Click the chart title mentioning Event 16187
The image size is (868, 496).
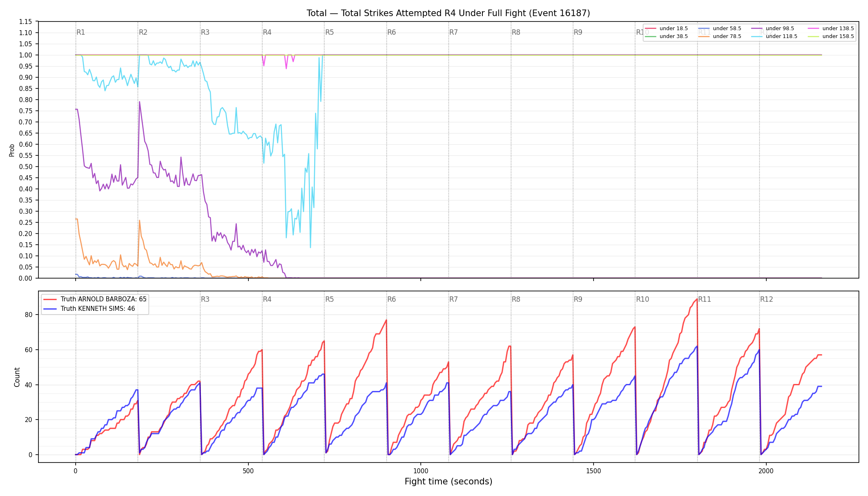click(448, 13)
